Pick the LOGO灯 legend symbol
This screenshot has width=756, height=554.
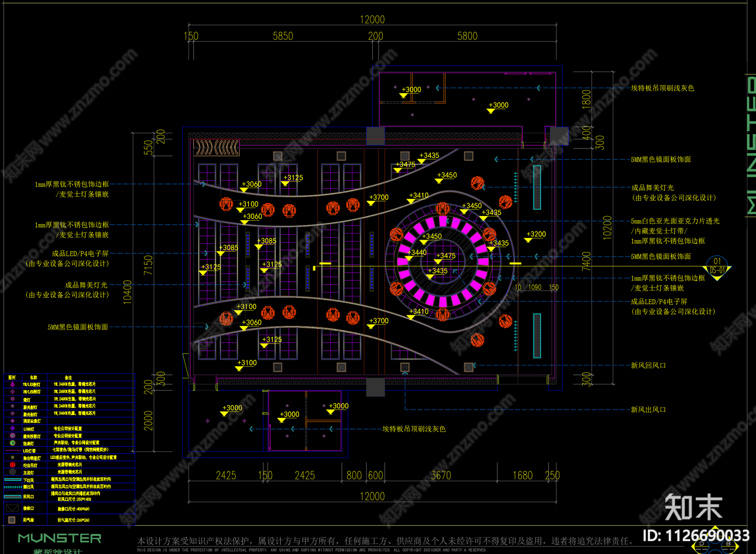click(12, 428)
